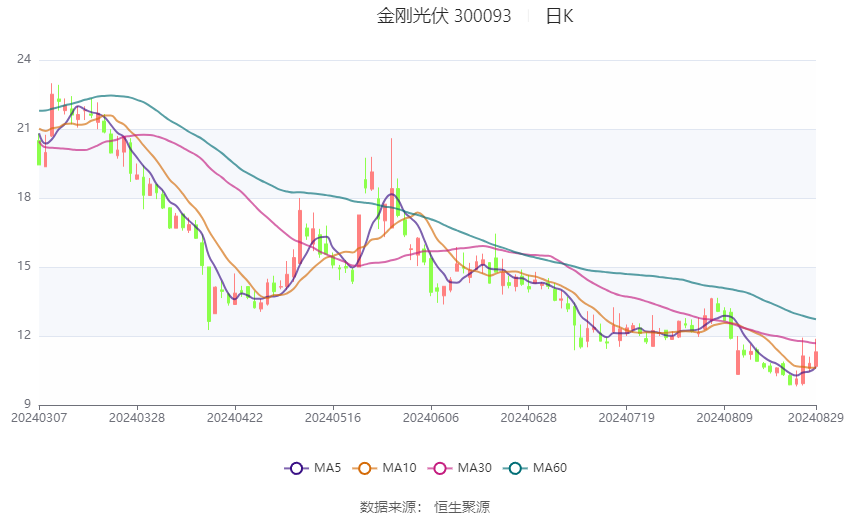The width and height of the screenshot is (850, 517).
Task: Click the chart title 金刚光伏 300093
Action: coord(444,16)
